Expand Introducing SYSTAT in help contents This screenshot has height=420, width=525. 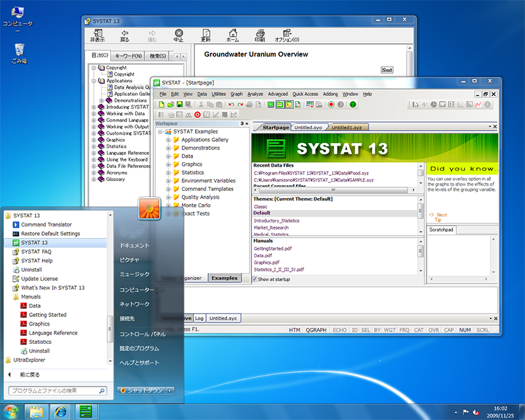coord(94,107)
